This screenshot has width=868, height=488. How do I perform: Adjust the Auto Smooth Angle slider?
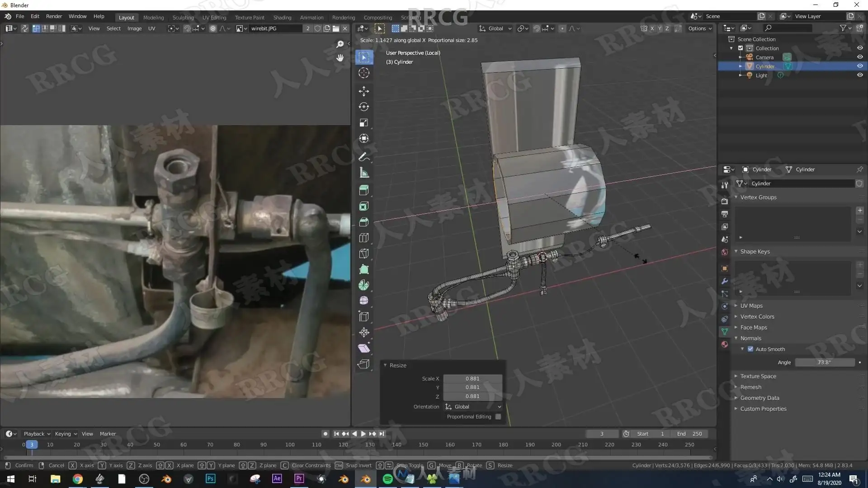point(824,362)
